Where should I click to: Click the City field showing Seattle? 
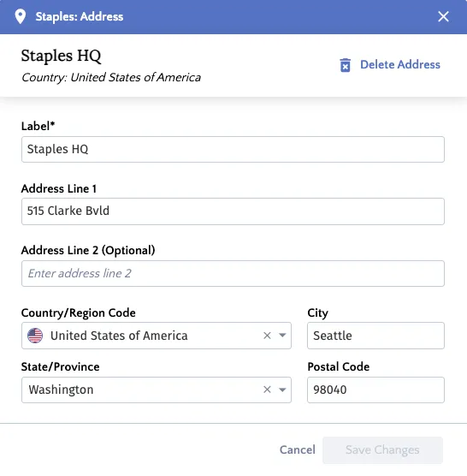click(375, 336)
